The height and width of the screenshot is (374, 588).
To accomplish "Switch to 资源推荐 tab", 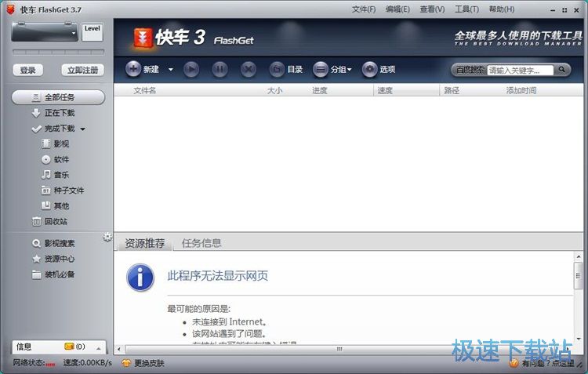I will click(145, 243).
